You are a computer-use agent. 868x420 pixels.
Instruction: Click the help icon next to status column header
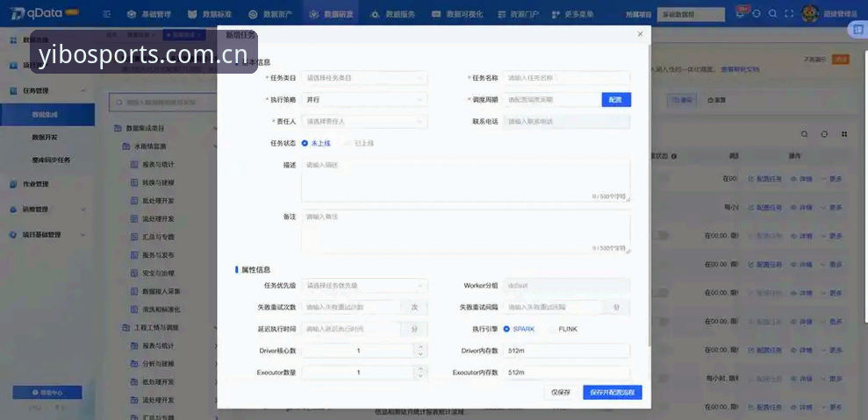point(674,157)
